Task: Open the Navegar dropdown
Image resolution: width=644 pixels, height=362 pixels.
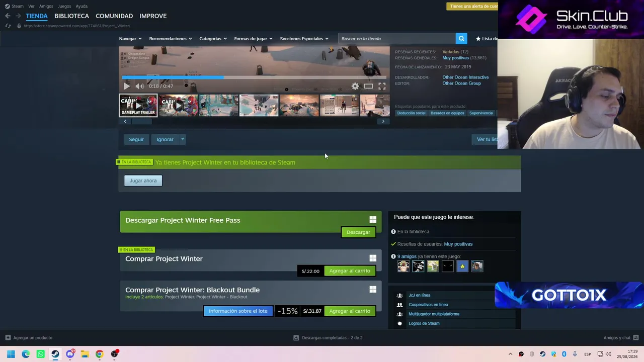Action: (130, 39)
